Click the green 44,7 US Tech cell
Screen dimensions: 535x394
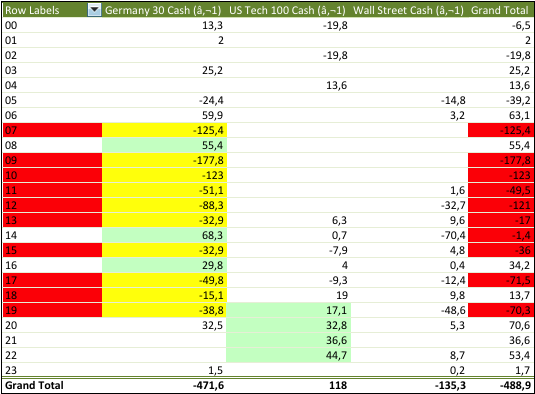289,355
